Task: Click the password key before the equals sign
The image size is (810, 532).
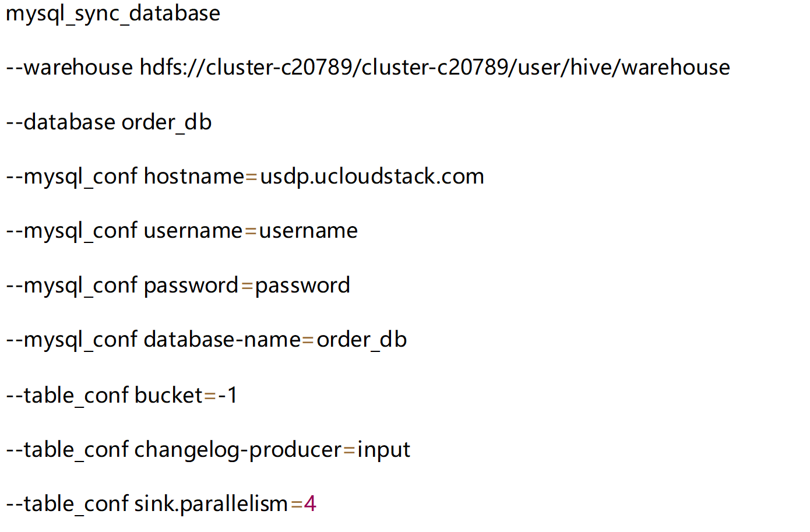Action: (x=191, y=286)
